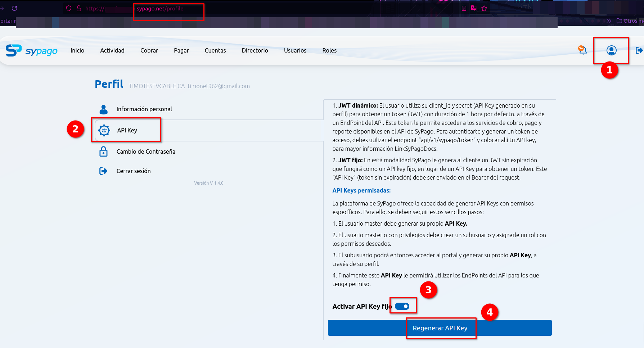Click the Regenerar API Key button
This screenshot has width=644, height=348.
(440, 328)
